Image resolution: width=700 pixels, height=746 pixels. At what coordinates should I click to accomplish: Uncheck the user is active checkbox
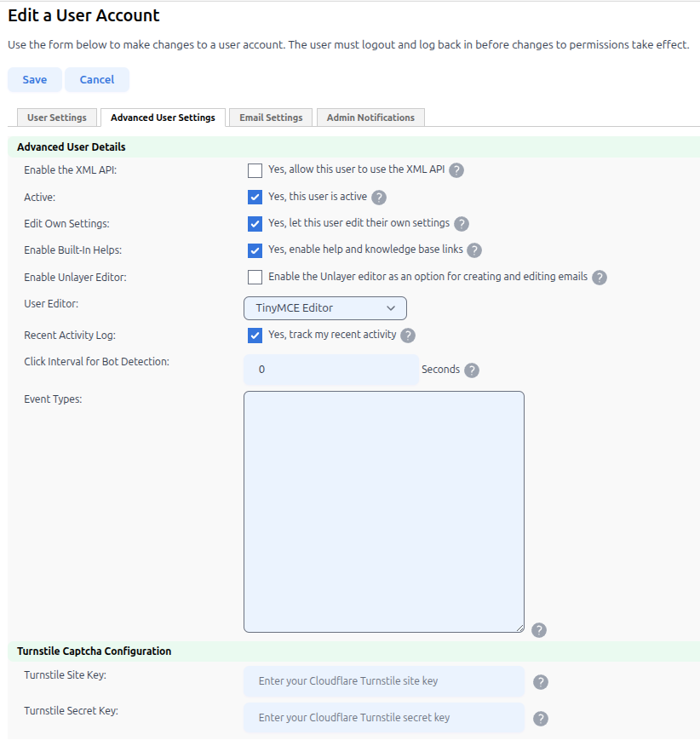click(255, 197)
